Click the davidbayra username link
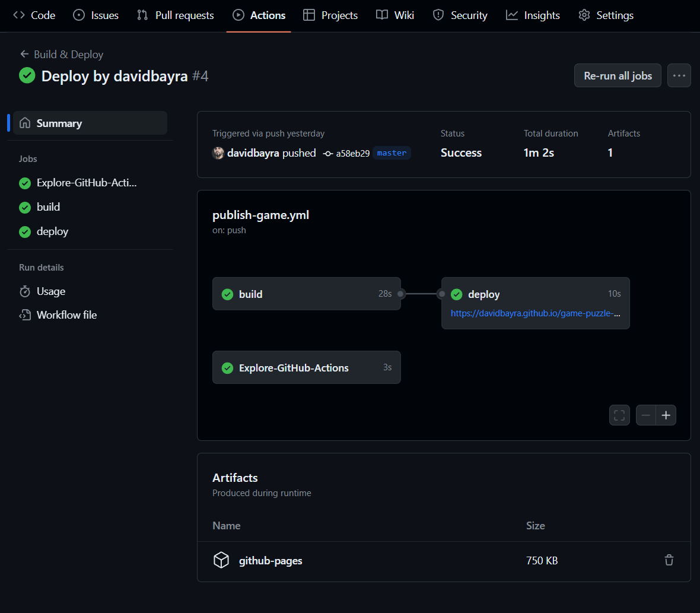 point(253,153)
